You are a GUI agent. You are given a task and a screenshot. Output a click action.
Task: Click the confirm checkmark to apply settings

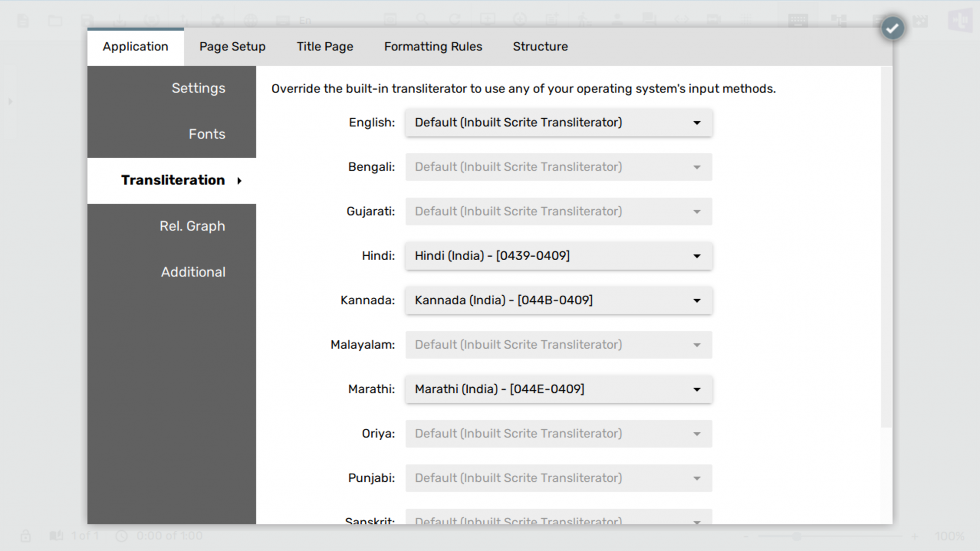click(x=892, y=27)
